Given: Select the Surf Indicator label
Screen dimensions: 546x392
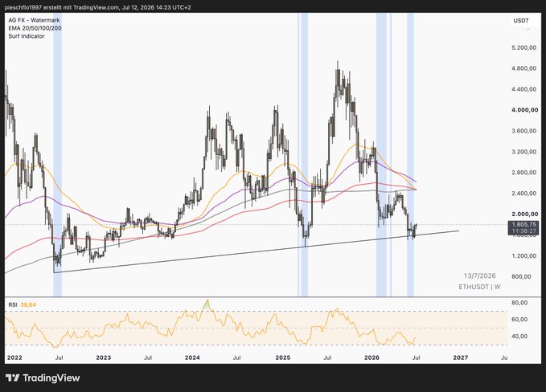Looking at the screenshot, I should [x=27, y=36].
